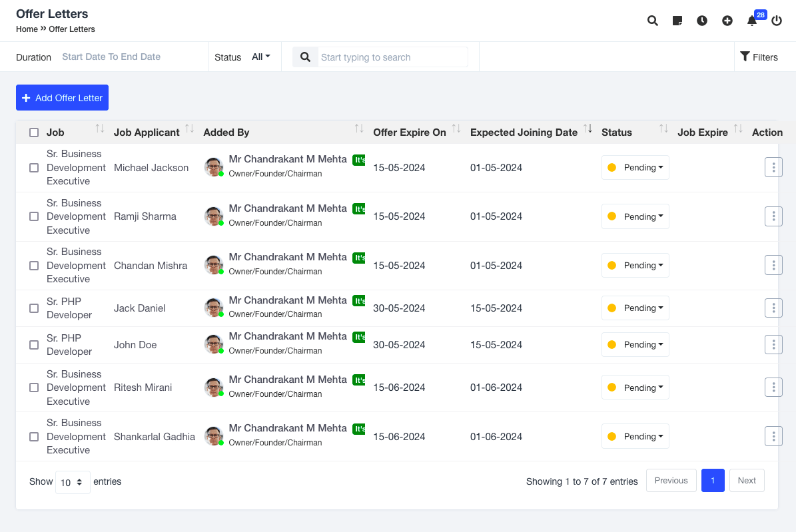Sort table by Expected Joining Date column
The image size is (796, 532).
pyautogui.click(x=523, y=133)
